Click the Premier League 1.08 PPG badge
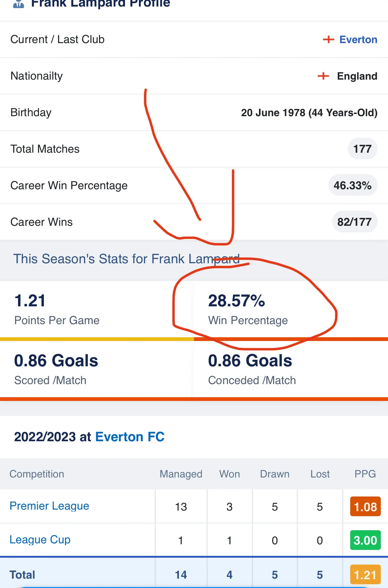388x588 pixels. (x=365, y=506)
